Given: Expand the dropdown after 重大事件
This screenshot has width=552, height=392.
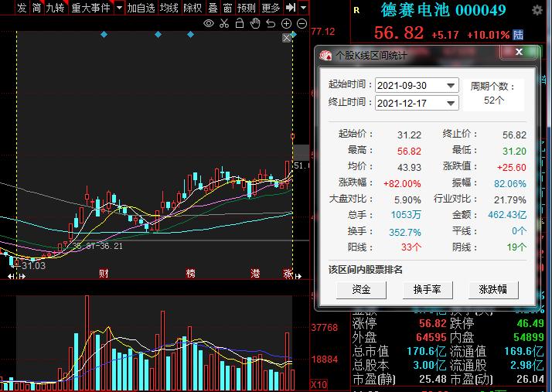Looking at the screenshot, I should pos(119,8).
